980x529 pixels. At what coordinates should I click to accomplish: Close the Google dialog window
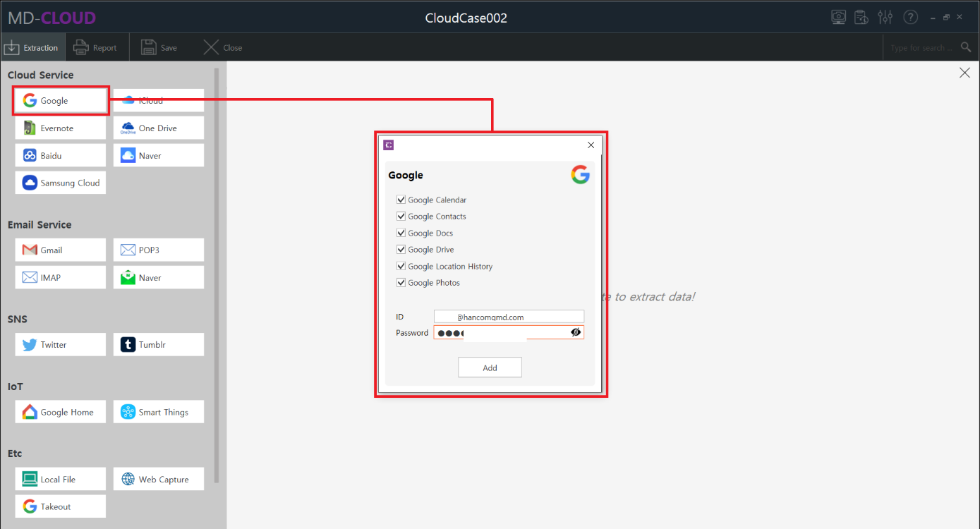(x=591, y=145)
